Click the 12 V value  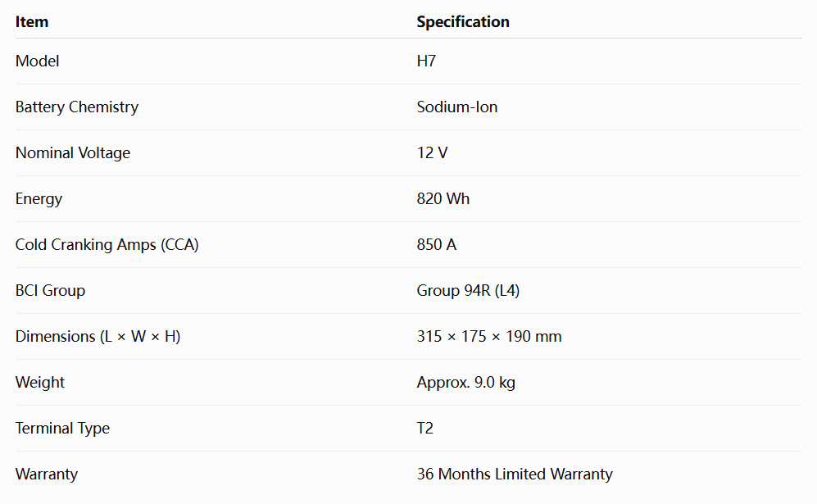432,152
